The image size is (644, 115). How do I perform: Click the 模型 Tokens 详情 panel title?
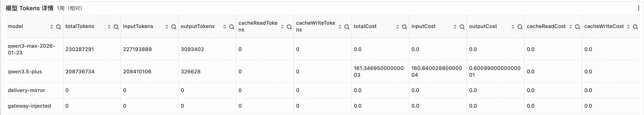pos(29,8)
